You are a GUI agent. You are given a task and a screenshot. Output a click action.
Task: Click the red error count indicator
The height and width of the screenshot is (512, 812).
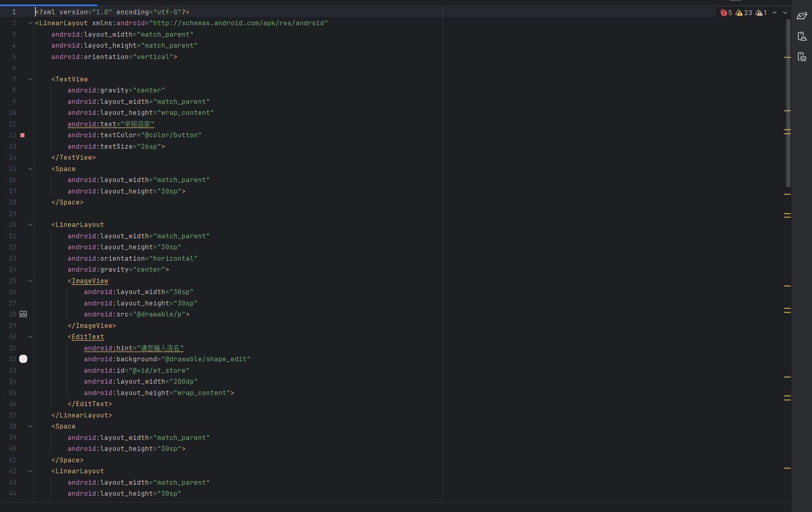tap(726, 13)
